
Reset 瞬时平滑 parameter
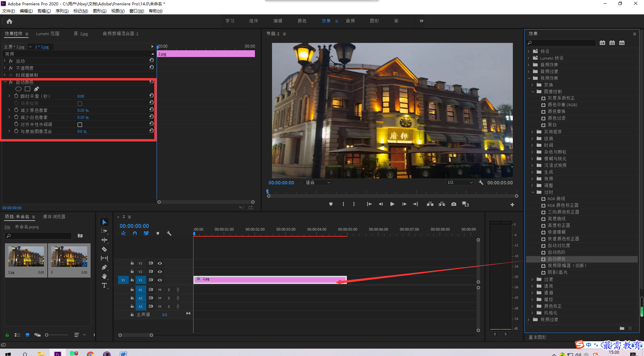point(152,96)
